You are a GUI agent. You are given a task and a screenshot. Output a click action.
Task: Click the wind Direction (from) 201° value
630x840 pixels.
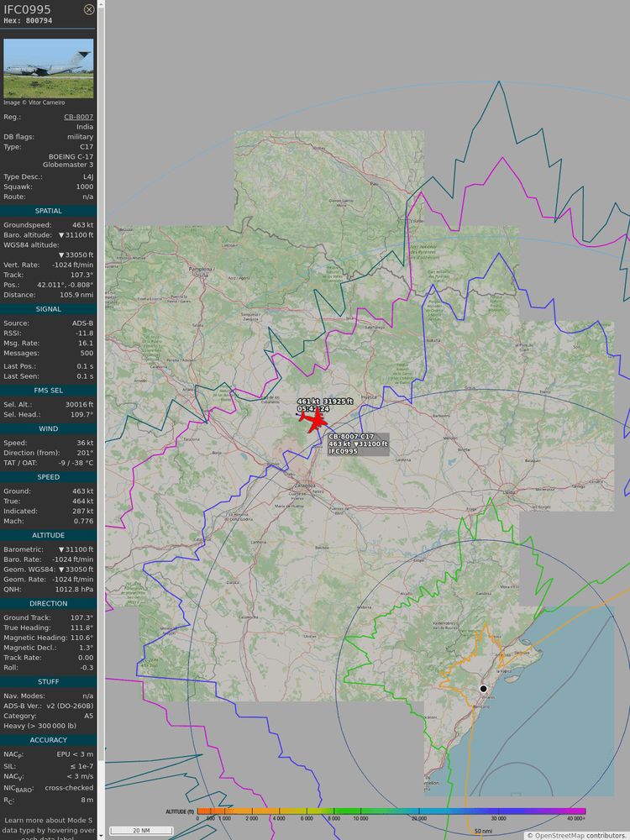coord(86,453)
